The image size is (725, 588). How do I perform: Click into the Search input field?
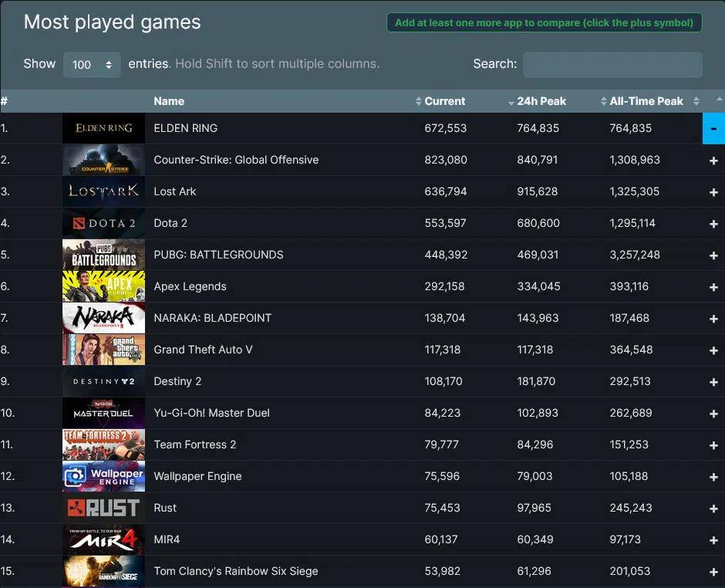[x=612, y=65]
